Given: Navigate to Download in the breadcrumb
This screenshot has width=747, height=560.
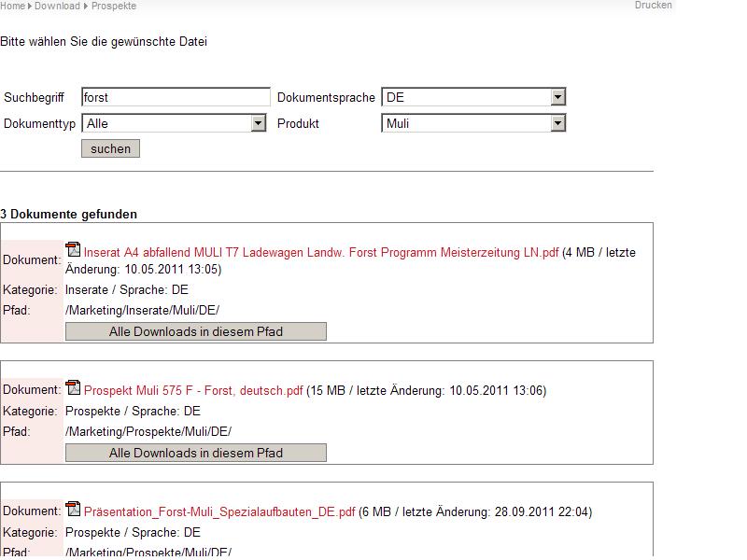Looking at the screenshot, I should pos(57,6).
